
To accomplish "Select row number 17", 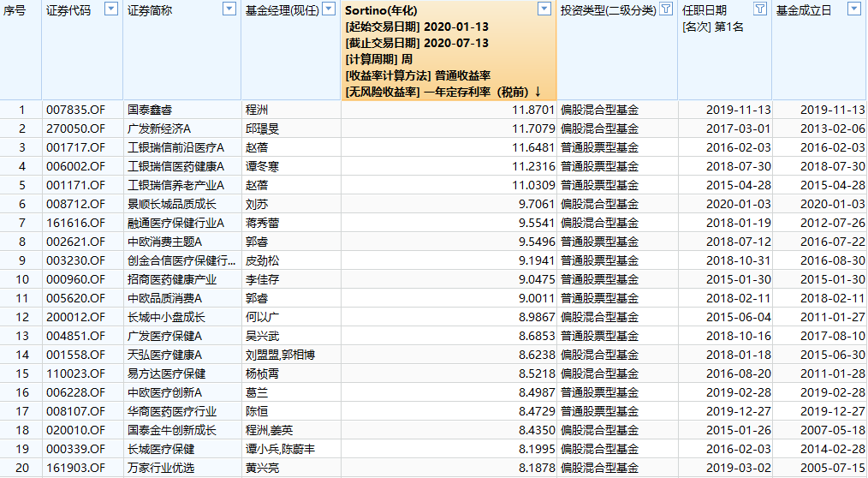I will click(x=21, y=411).
